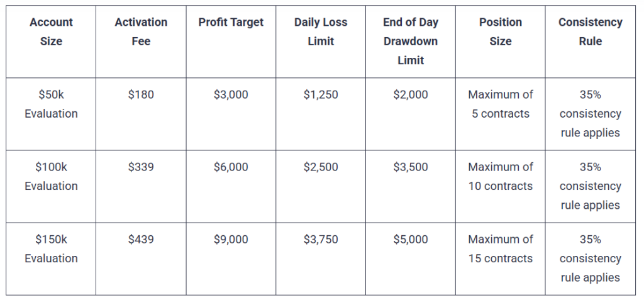
Task: Click the Activation Fee column header
Action: point(141,31)
